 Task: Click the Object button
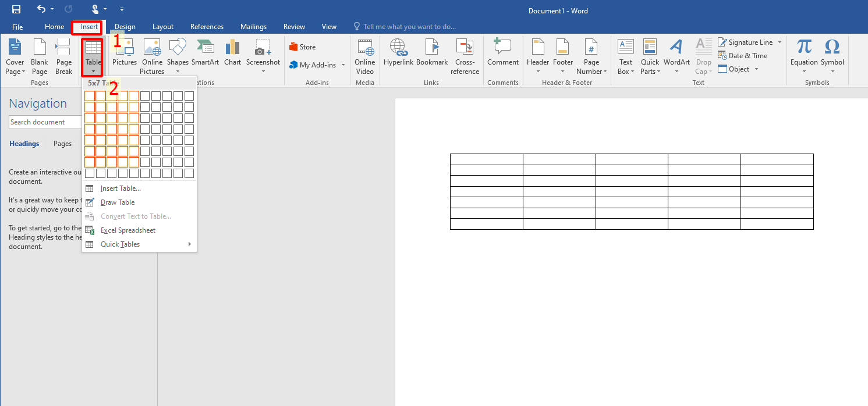click(x=734, y=69)
